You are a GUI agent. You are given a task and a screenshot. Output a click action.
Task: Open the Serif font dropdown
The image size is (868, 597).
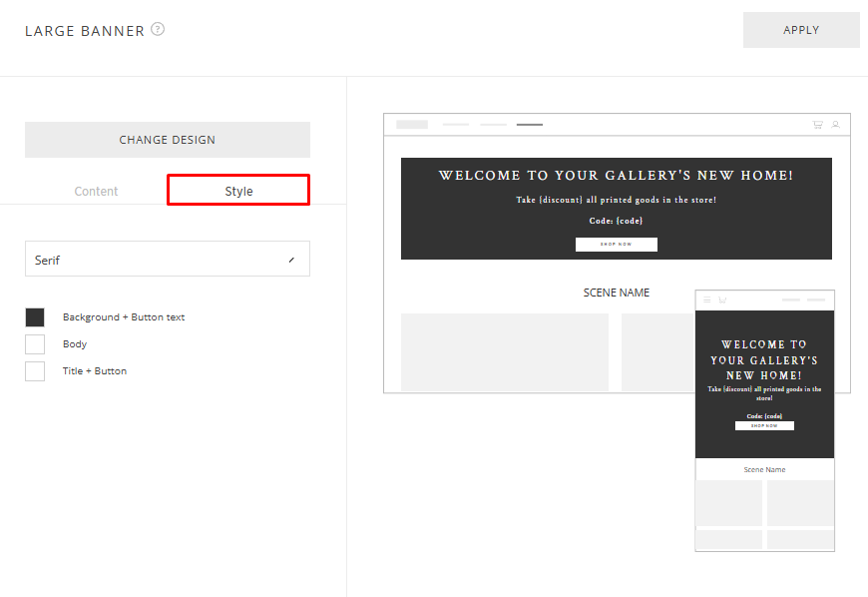point(167,259)
